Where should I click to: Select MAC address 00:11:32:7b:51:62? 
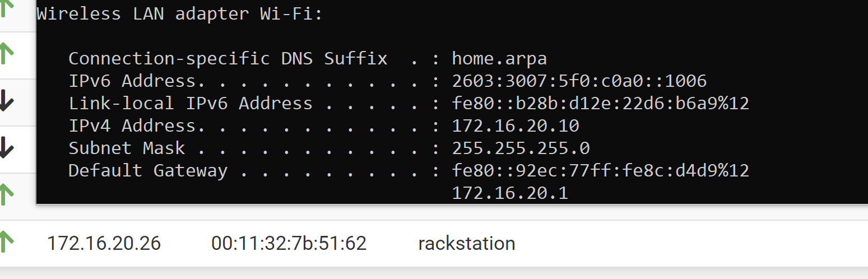(x=289, y=243)
